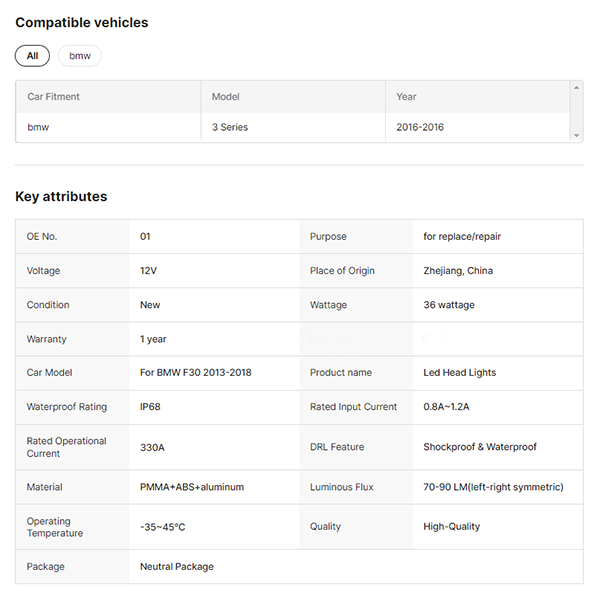Click the "IP68" waterproof rating value

151,407
